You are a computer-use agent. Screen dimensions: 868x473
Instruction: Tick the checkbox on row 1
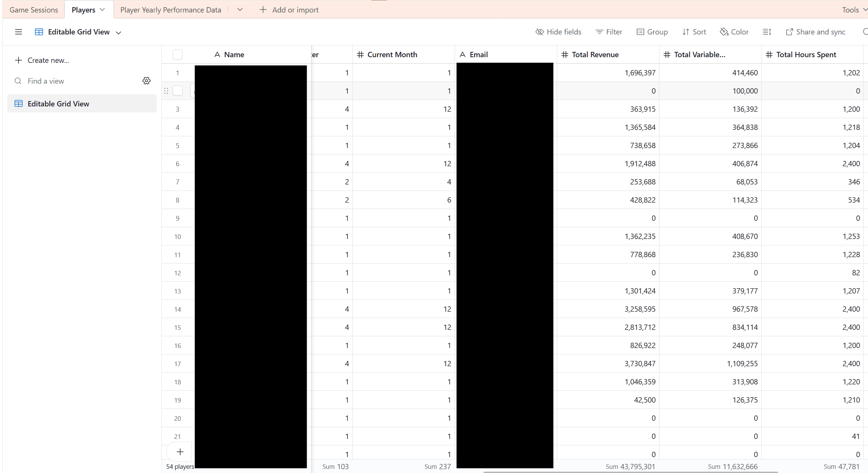(178, 73)
